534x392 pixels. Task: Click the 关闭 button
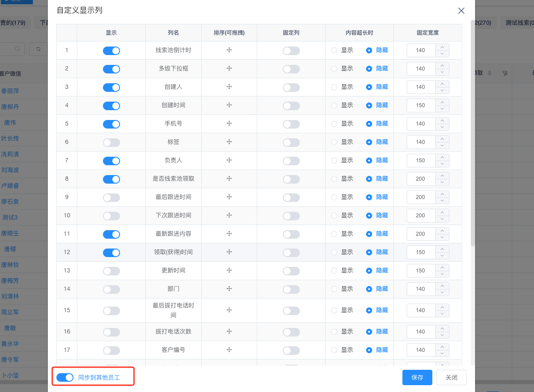451,377
